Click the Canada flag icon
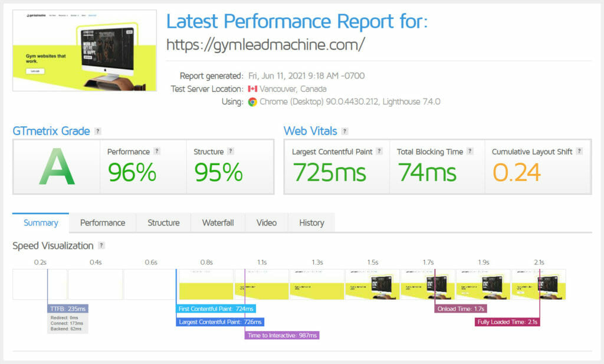Image resolution: width=604 pixels, height=364 pixels. tap(254, 88)
